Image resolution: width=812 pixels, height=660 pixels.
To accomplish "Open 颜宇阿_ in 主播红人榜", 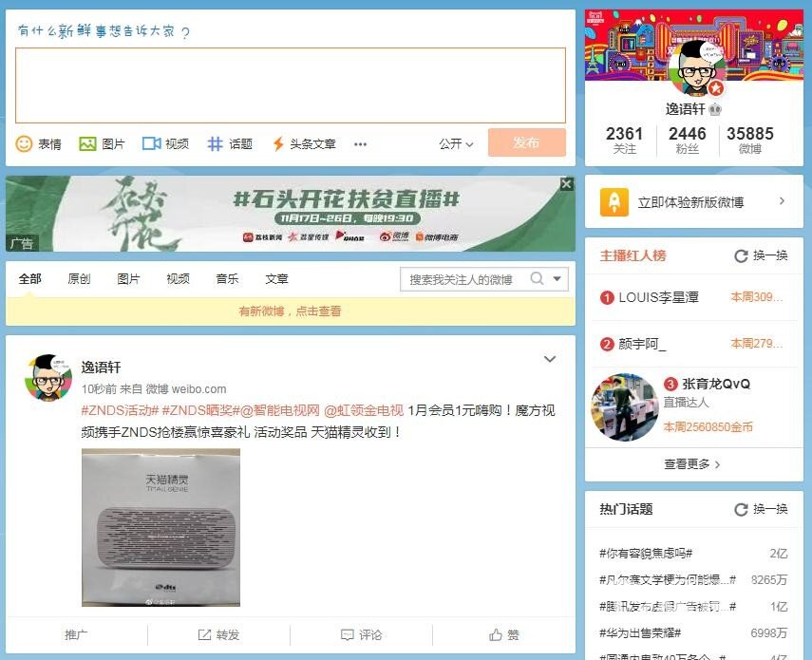I will (642, 344).
